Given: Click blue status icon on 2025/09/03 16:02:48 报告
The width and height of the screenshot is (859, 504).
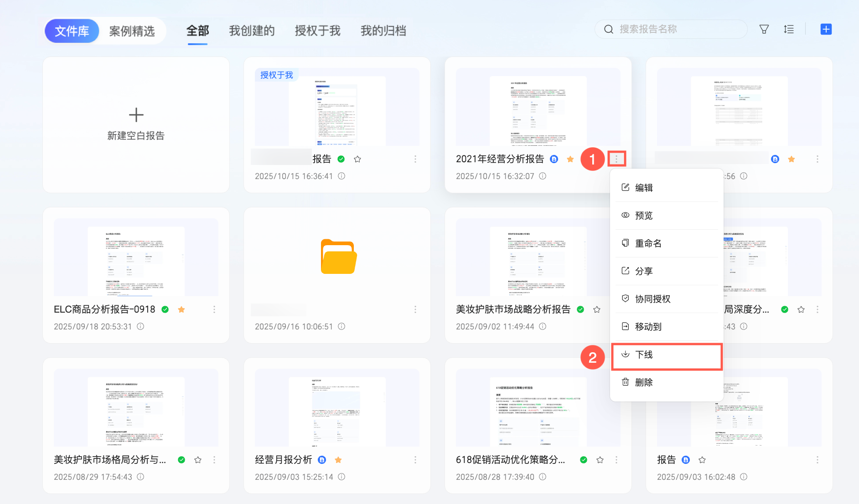Looking at the screenshot, I should [686, 460].
